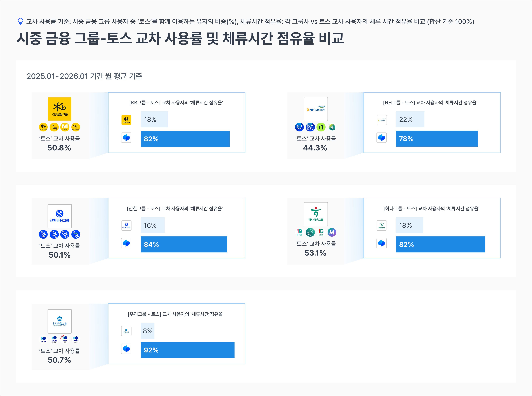The image size is (532, 396).
Task: Click the large KB금융그룹 yellow logo
Action: tap(60, 109)
